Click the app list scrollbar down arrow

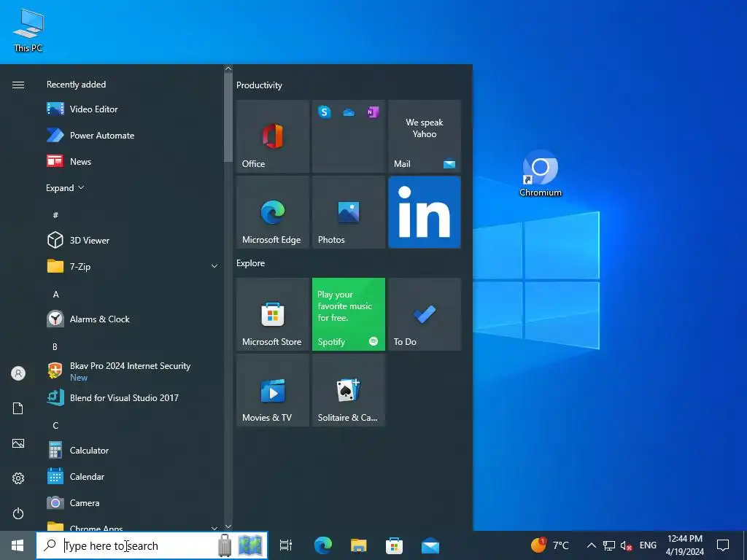[x=228, y=526]
